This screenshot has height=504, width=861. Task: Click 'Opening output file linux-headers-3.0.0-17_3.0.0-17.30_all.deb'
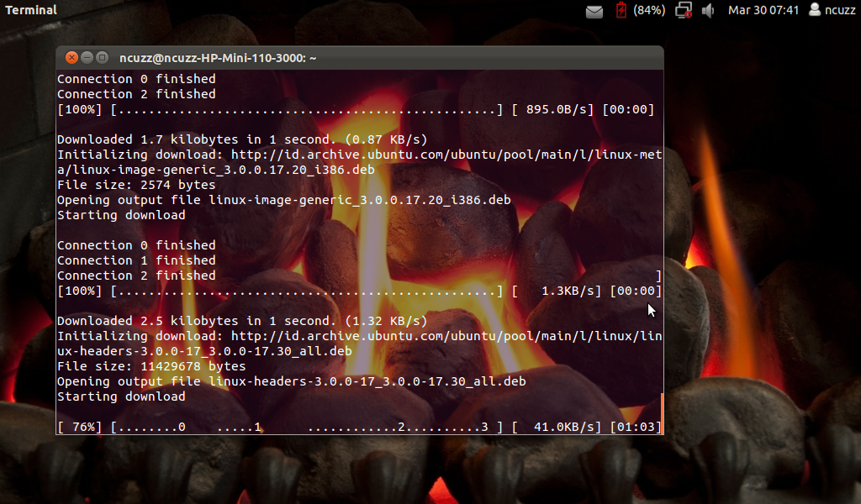coord(292,381)
